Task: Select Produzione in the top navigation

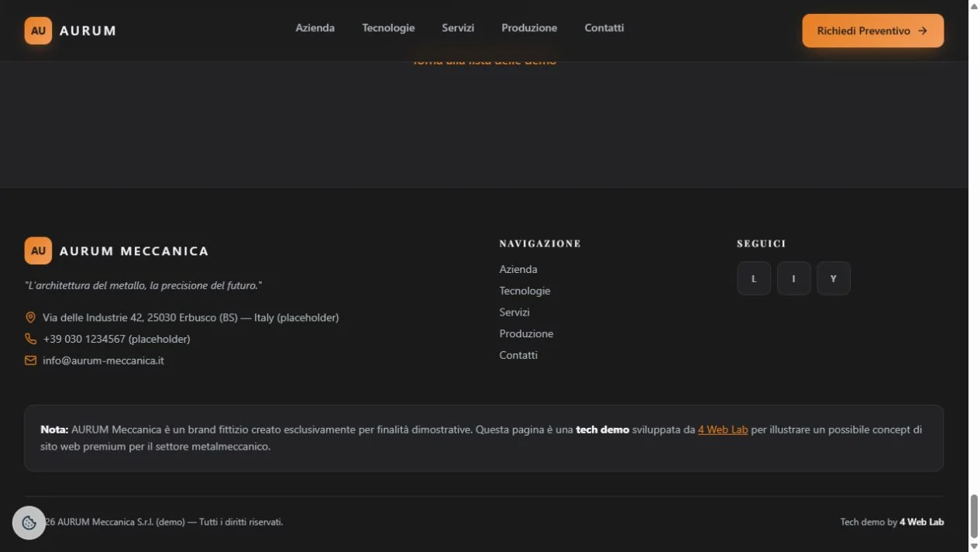Action: (529, 28)
